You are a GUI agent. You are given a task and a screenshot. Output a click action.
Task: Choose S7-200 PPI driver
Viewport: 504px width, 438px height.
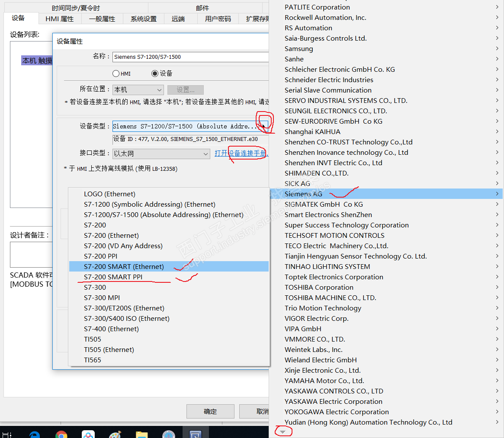pyautogui.click(x=169, y=256)
